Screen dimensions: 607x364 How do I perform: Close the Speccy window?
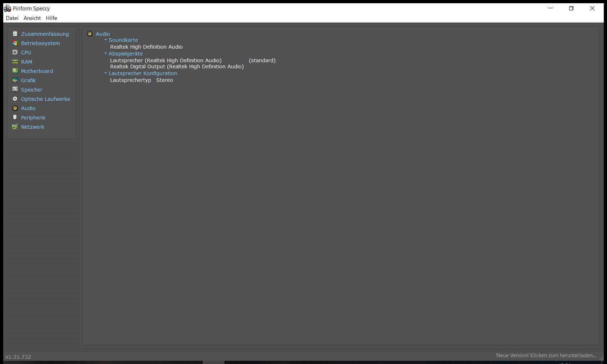click(592, 8)
